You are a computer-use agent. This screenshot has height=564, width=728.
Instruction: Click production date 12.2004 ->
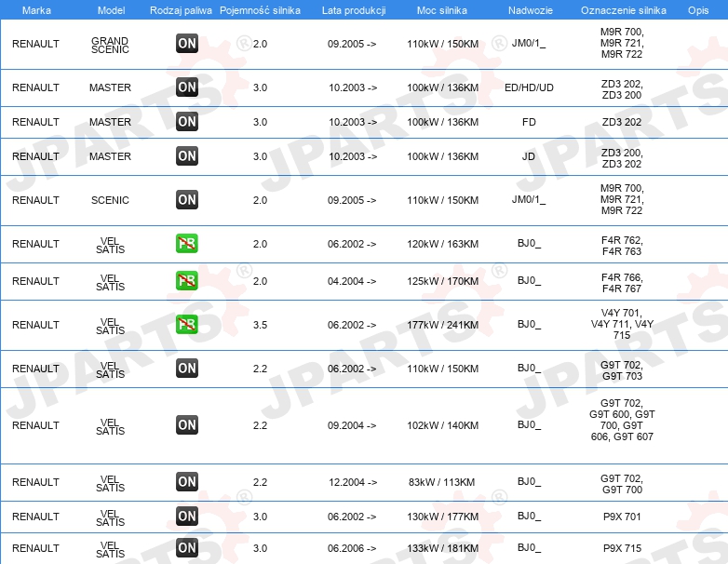[x=353, y=482]
